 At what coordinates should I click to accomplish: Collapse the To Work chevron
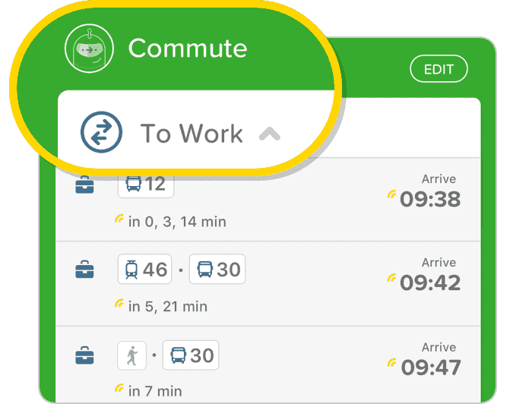point(270,134)
